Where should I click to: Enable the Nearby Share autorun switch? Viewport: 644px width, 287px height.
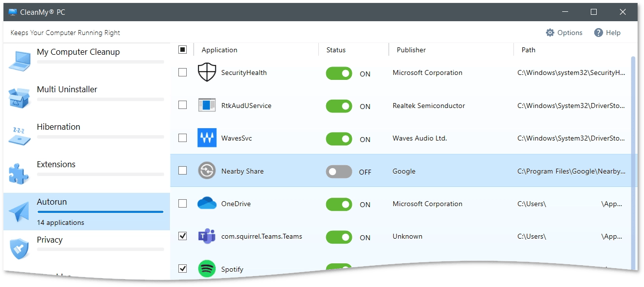click(339, 172)
